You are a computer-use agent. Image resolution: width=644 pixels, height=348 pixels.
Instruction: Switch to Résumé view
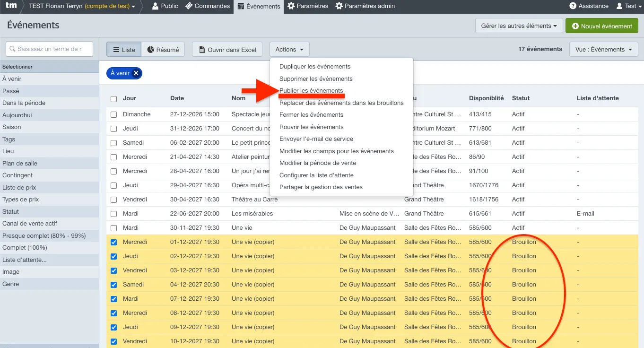pyautogui.click(x=163, y=50)
